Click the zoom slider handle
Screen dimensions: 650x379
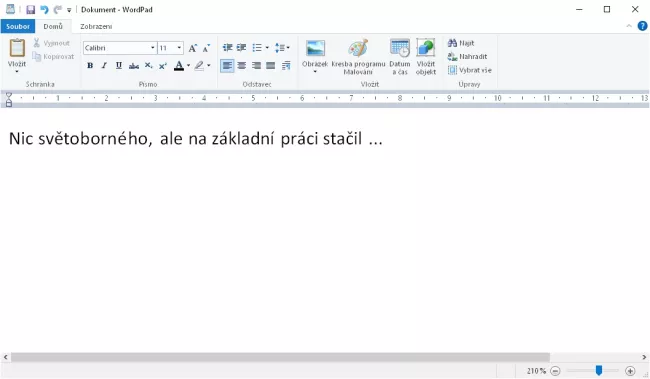click(599, 370)
